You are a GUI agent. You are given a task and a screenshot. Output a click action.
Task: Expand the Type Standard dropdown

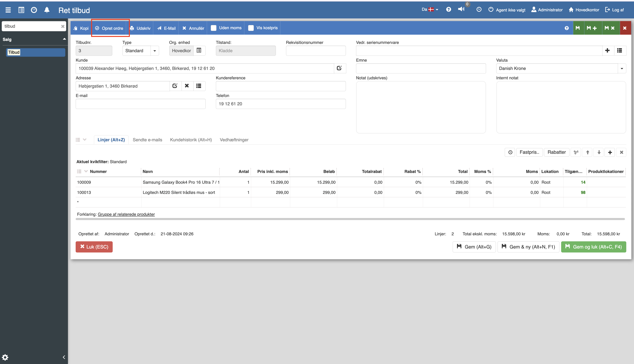pyautogui.click(x=155, y=51)
